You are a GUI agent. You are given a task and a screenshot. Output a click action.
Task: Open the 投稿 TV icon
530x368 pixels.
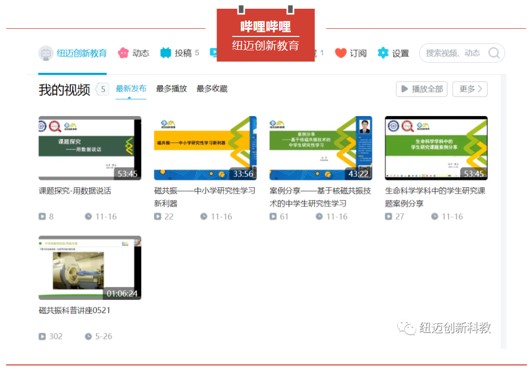pos(166,53)
